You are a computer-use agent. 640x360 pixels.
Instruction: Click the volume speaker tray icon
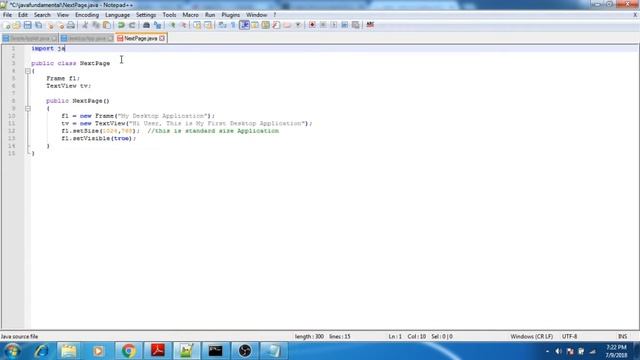(558, 351)
